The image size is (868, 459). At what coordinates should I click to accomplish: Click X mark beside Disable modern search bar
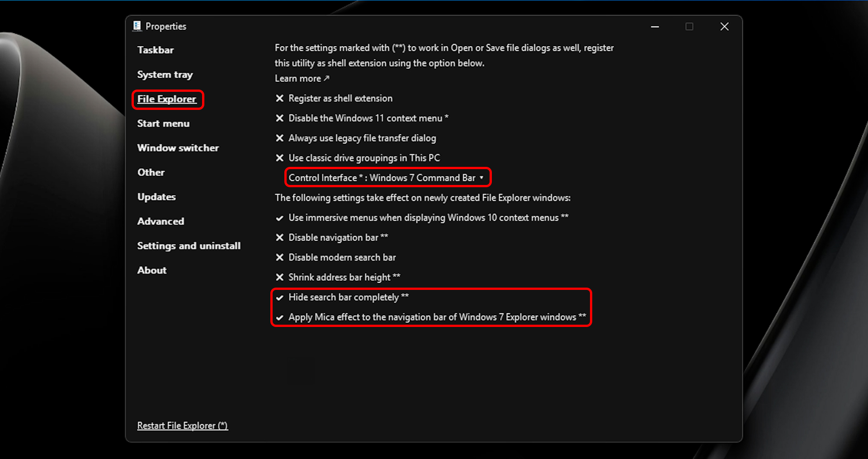280,257
